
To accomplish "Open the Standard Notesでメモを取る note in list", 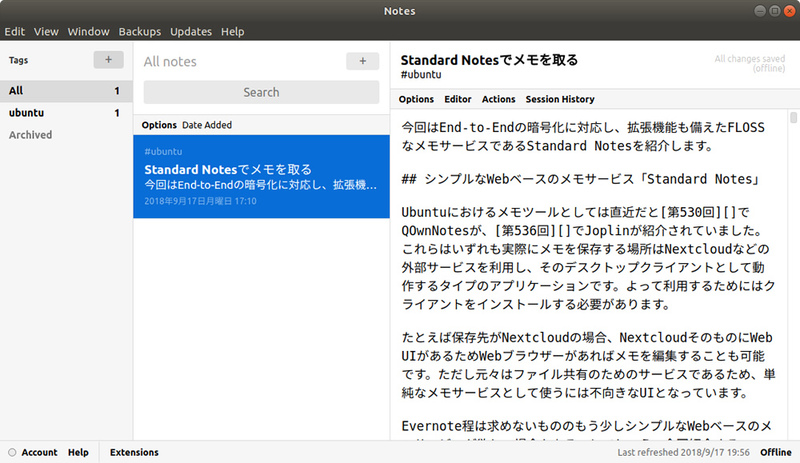I will point(261,177).
